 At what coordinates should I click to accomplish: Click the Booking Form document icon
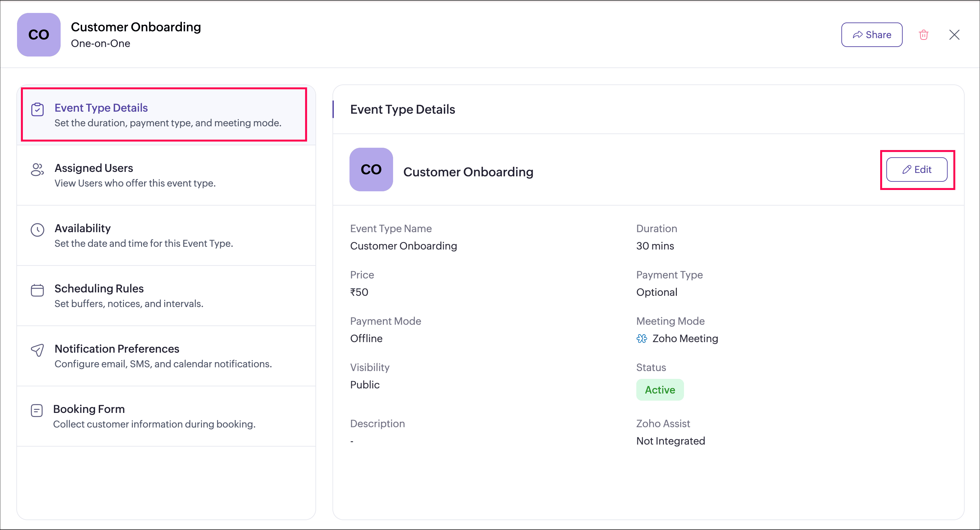(x=36, y=411)
